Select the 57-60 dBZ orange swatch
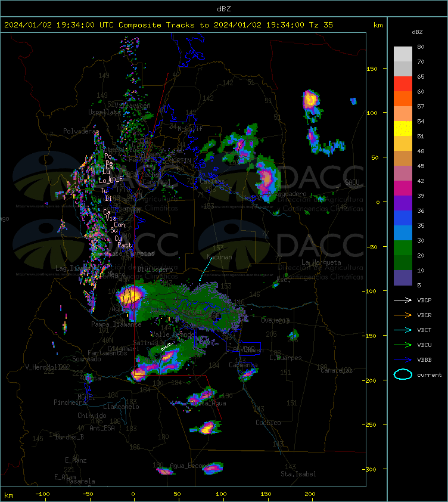This screenshot has width=448, height=502. click(403, 98)
